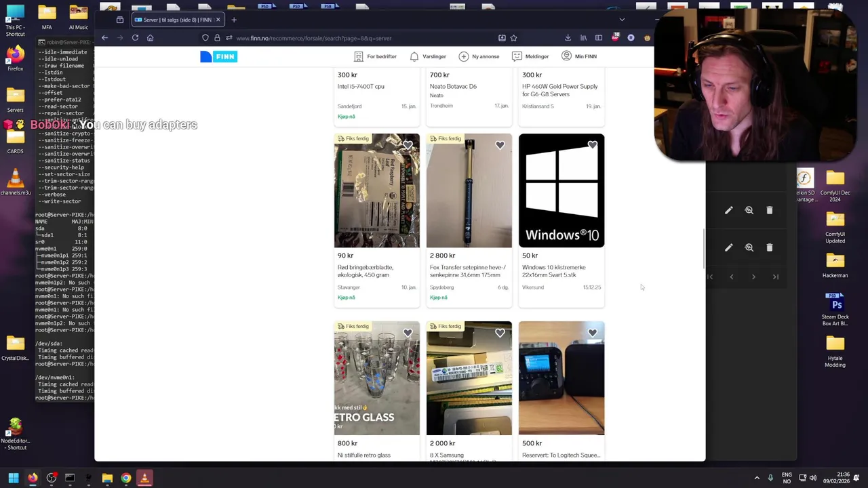Click Kjøp nå under Intel i5-7400T
Image resolution: width=868 pixels, height=488 pixels.
point(347,117)
